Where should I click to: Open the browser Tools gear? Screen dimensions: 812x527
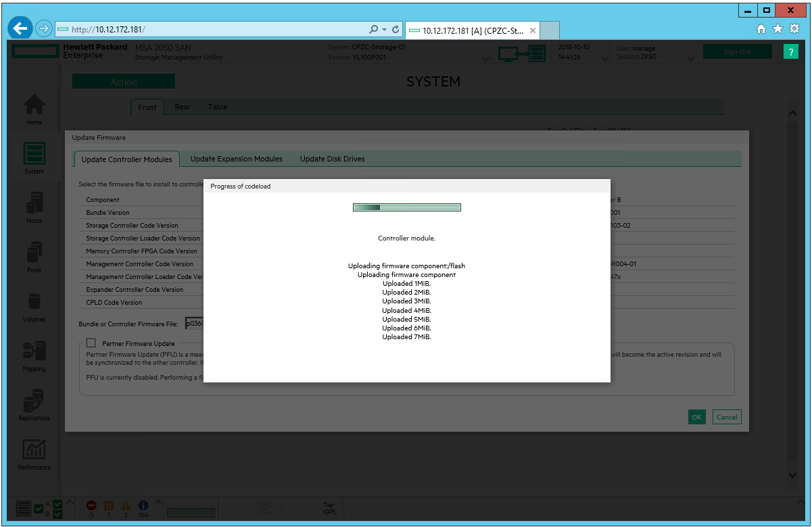[x=794, y=29]
